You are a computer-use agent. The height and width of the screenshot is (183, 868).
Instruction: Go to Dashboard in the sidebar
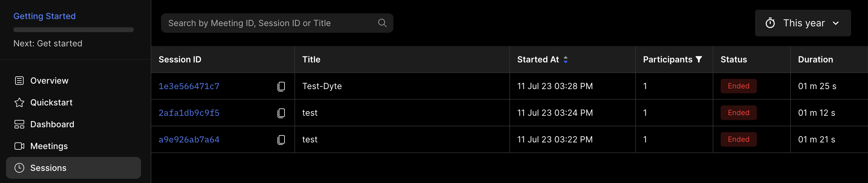click(x=52, y=124)
